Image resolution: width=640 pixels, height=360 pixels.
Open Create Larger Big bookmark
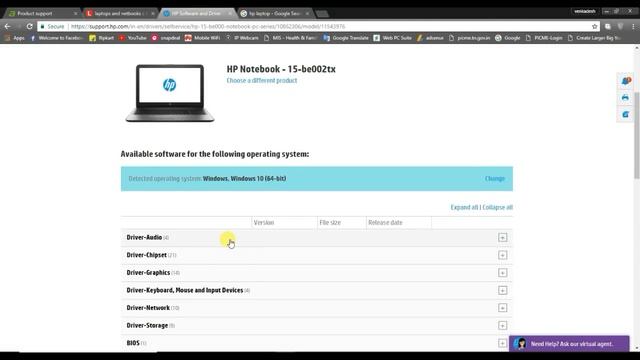coord(594,38)
